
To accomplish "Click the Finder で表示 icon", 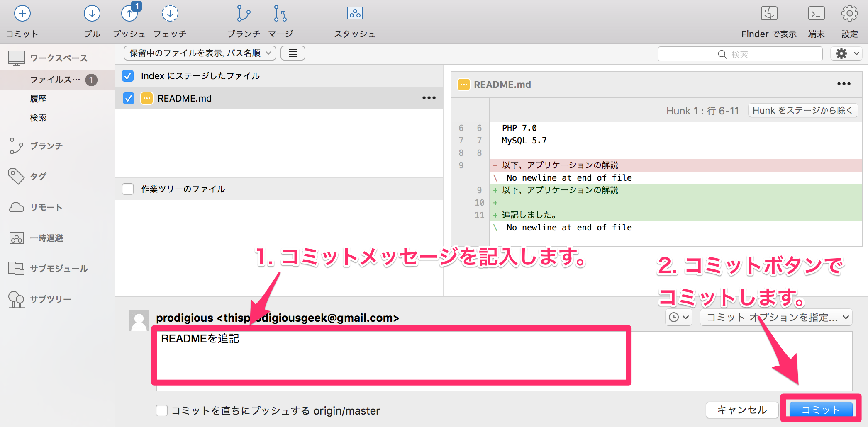I will click(x=769, y=14).
